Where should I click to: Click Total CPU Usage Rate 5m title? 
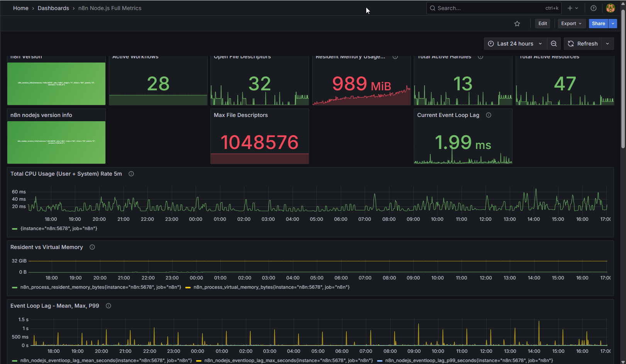66,174
